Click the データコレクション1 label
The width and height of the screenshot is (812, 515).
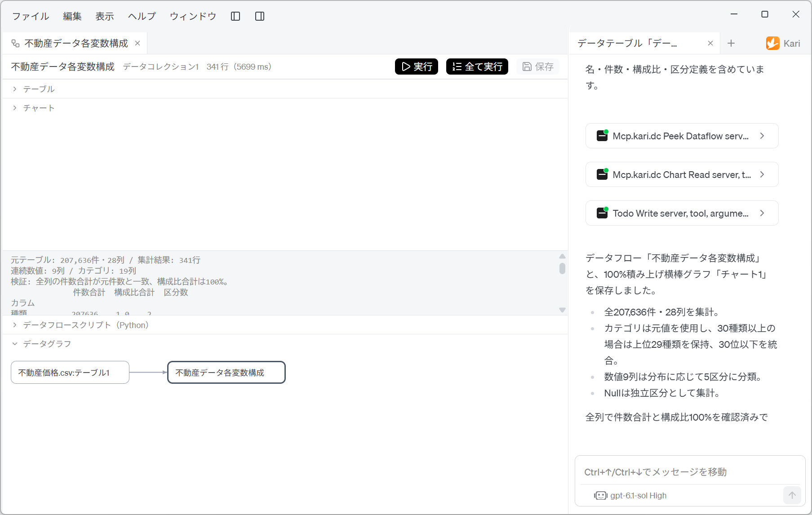161,67
